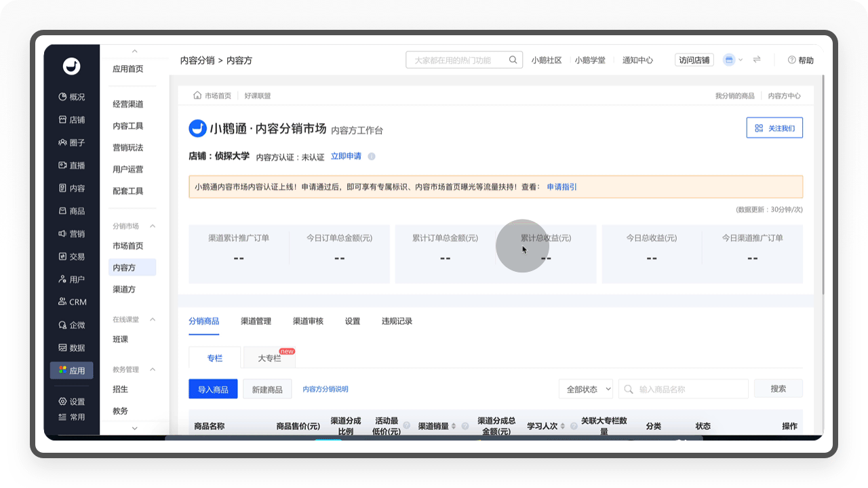
Task: Sort by 学习人次 column arrows
Action: pos(563,426)
